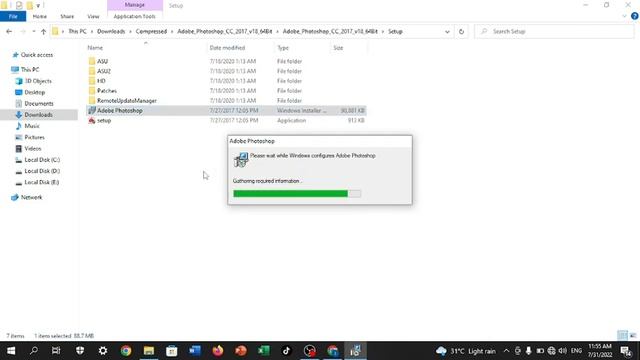Open Local Disk (E:) in navigation pane
The image size is (640, 360).
[42, 182]
